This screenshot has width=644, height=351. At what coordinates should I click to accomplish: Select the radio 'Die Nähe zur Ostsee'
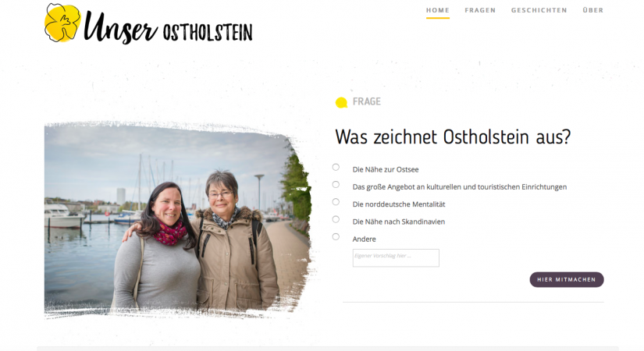(336, 167)
